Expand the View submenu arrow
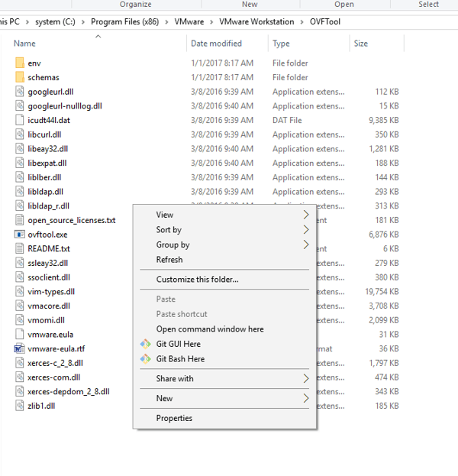 [306, 215]
